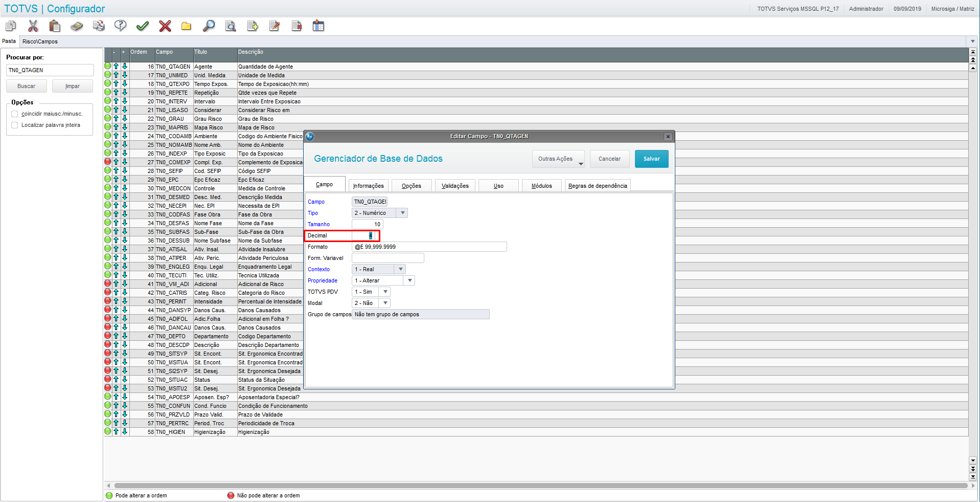This screenshot has width=980, height=502.
Task: Click the document preview magnifier icon
Action: (231, 26)
